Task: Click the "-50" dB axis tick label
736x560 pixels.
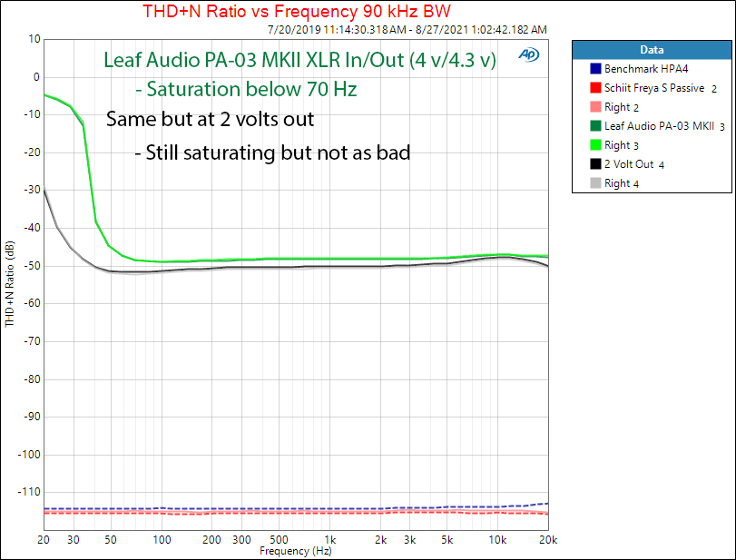Action: [x=32, y=266]
